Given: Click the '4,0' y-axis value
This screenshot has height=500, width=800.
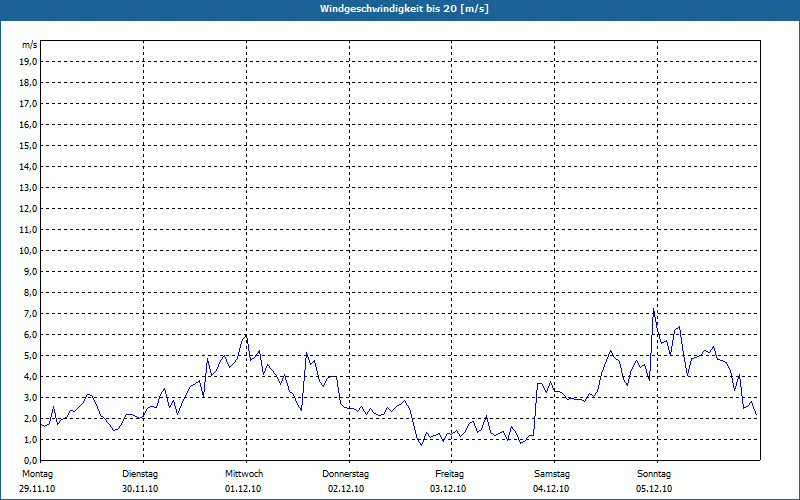Looking at the screenshot, I should pyautogui.click(x=30, y=377).
